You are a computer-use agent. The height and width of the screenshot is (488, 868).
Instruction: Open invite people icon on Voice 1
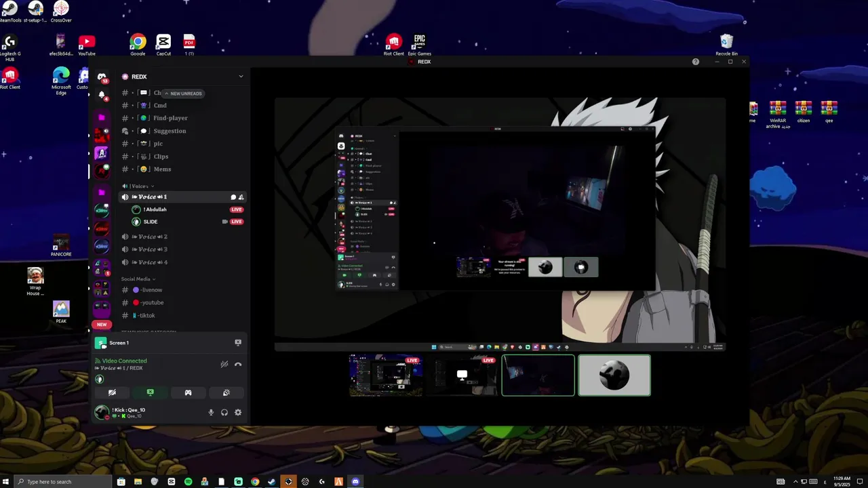[241, 197]
